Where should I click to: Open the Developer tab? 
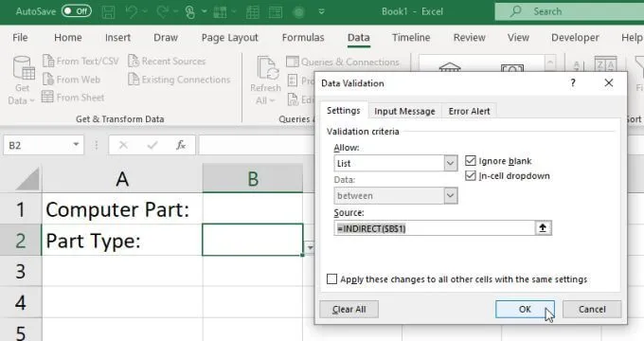click(x=575, y=37)
